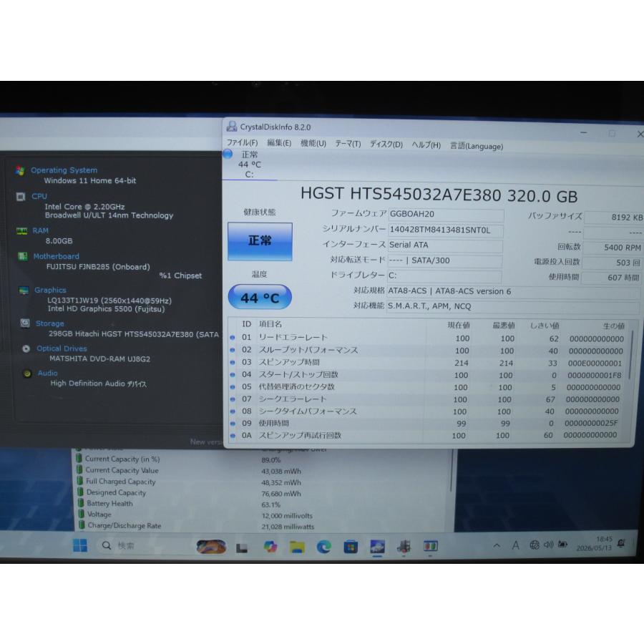
Task: Click the Windows logo icon beside Operating System
Action: 20,170
